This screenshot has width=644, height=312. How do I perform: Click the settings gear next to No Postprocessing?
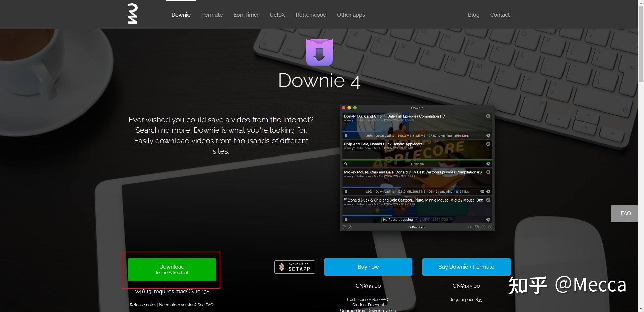[488, 219]
